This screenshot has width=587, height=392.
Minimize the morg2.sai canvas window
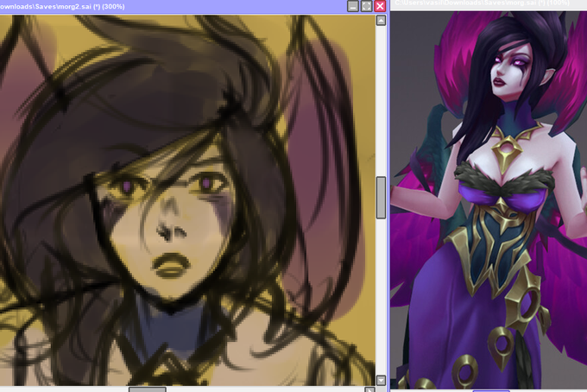tap(353, 6)
